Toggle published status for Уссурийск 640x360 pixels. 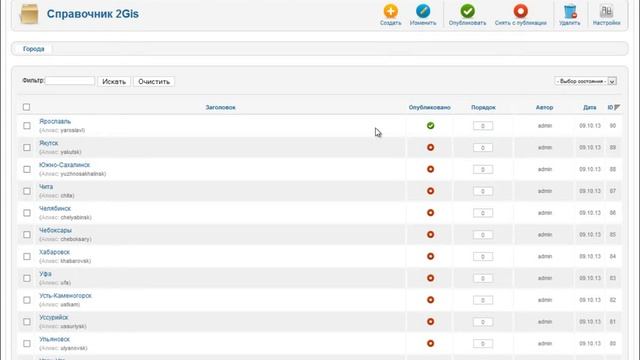[430, 322]
